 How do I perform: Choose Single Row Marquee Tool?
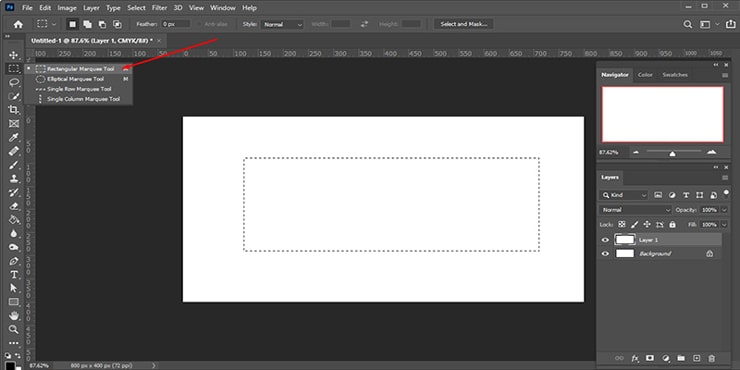pos(78,89)
